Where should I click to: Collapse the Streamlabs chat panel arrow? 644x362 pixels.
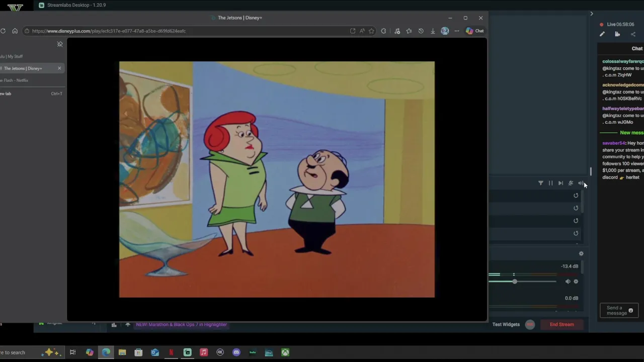point(592,14)
